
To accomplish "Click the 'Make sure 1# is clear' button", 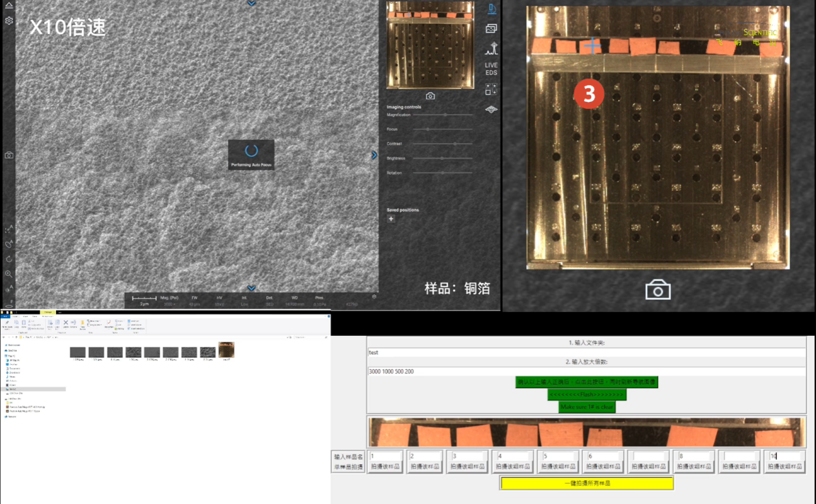I will 587,407.
